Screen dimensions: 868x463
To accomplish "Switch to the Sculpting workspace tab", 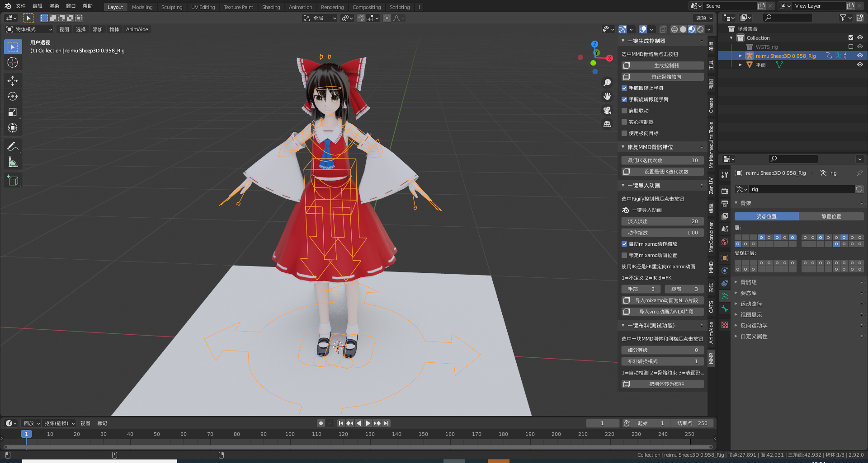I will 172,7.
